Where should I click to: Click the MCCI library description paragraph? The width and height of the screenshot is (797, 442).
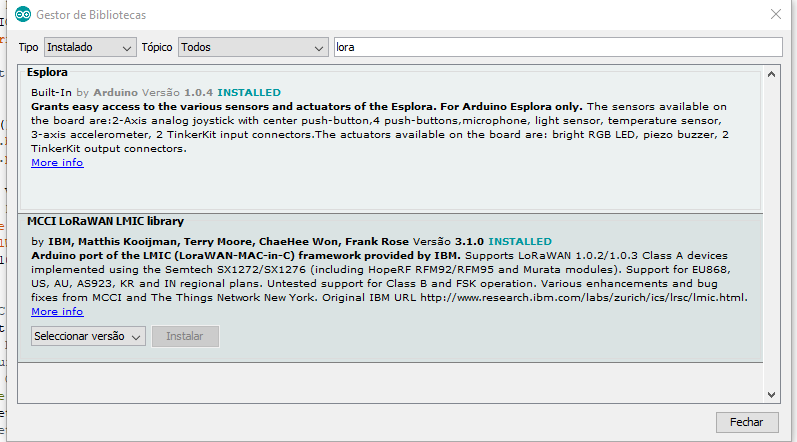[380, 277]
